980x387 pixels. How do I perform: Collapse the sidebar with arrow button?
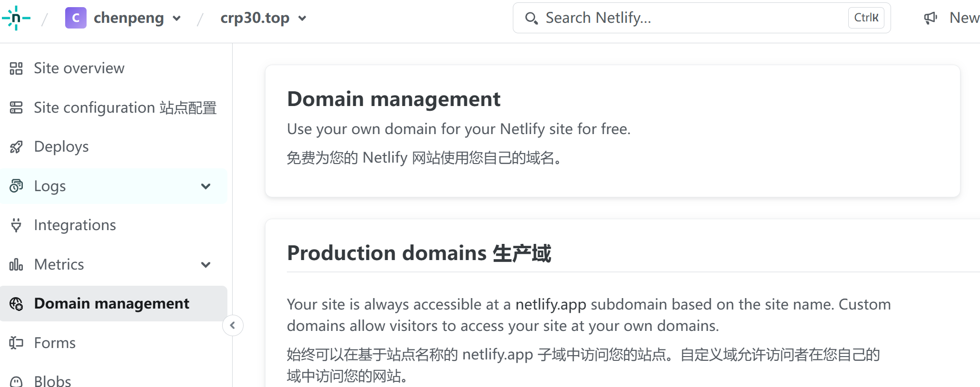point(233,326)
